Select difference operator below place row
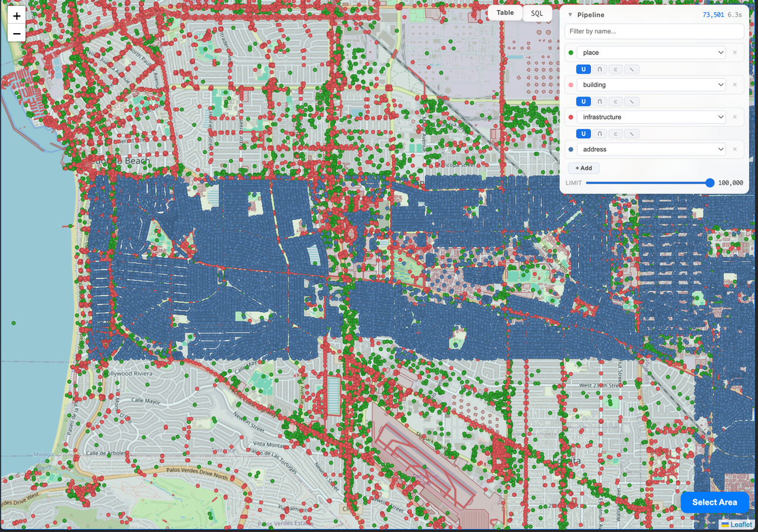The width and height of the screenshot is (758, 532). [631, 69]
